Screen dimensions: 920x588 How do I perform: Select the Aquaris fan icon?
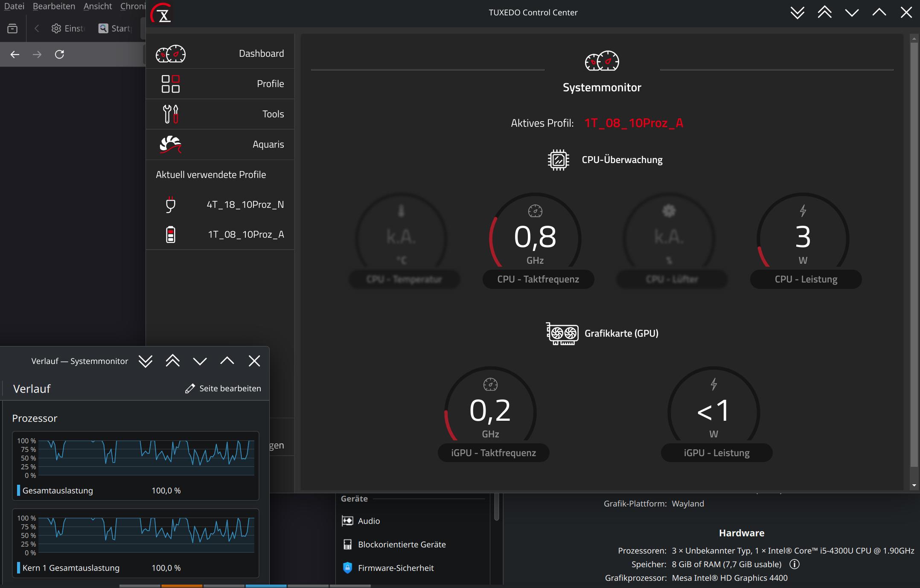click(170, 145)
